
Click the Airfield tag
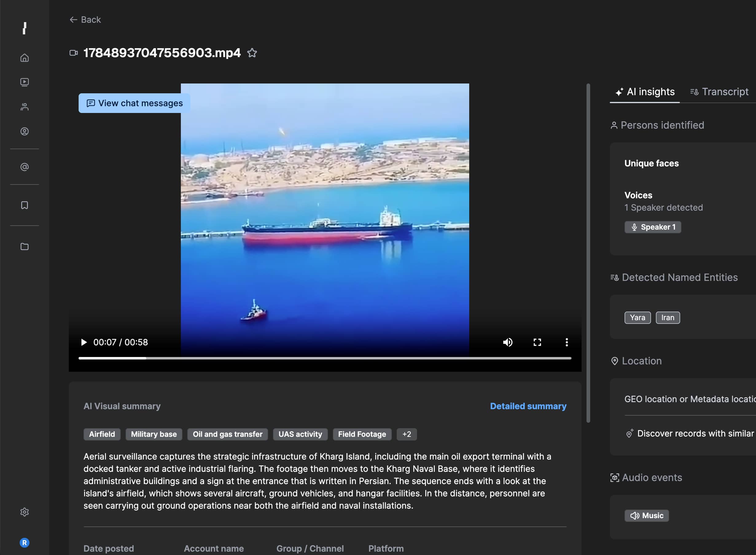pos(102,434)
